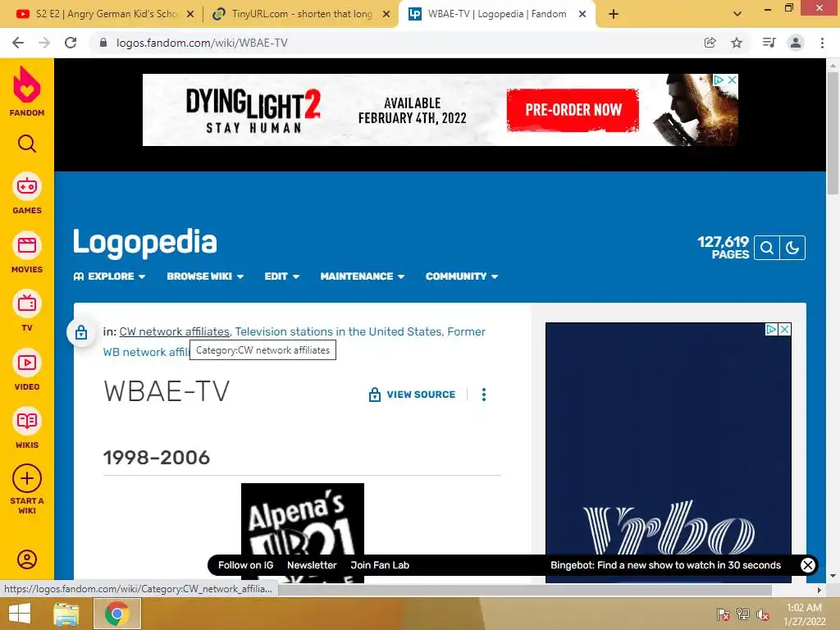Click the wiki search button near page count

[x=767, y=248]
